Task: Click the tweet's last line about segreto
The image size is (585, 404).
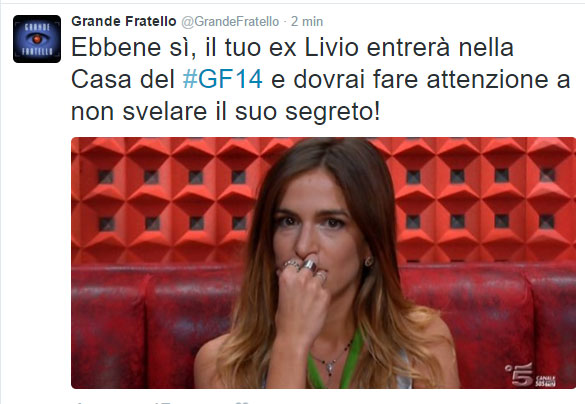Action: click(226, 112)
